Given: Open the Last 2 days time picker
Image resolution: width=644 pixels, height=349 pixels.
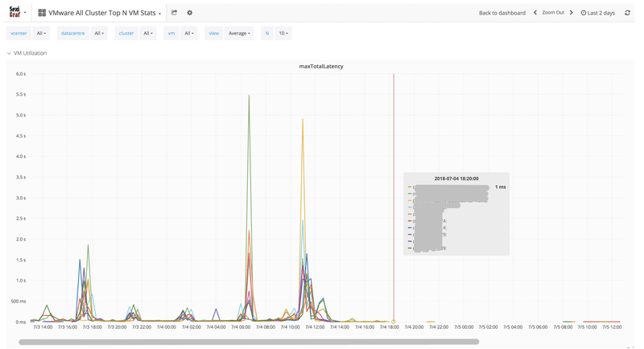Looking at the screenshot, I should click(x=597, y=13).
